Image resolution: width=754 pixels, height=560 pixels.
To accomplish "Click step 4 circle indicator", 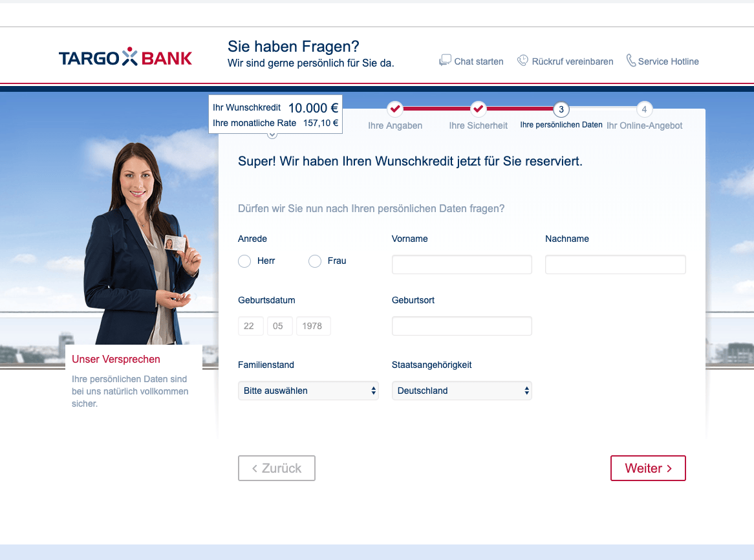I will coord(644,109).
